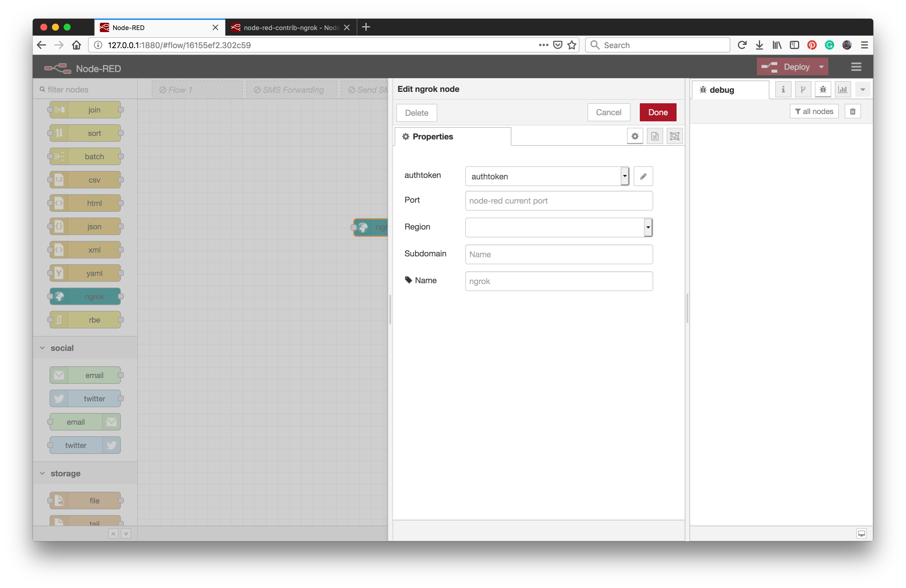Open sidebar info tab icon
906x588 pixels.
tap(783, 90)
